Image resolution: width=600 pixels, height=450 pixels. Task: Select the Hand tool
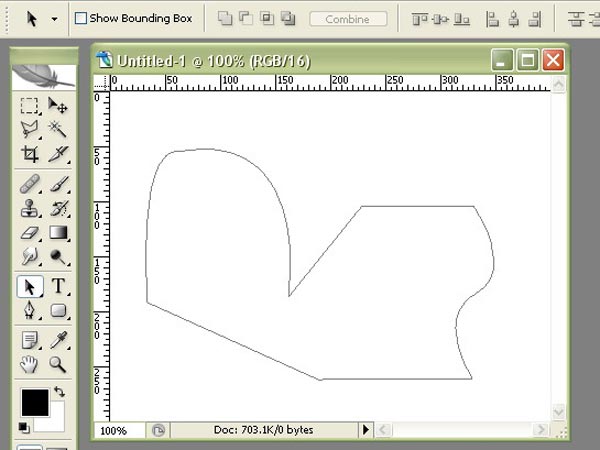(x=29, y=364)
